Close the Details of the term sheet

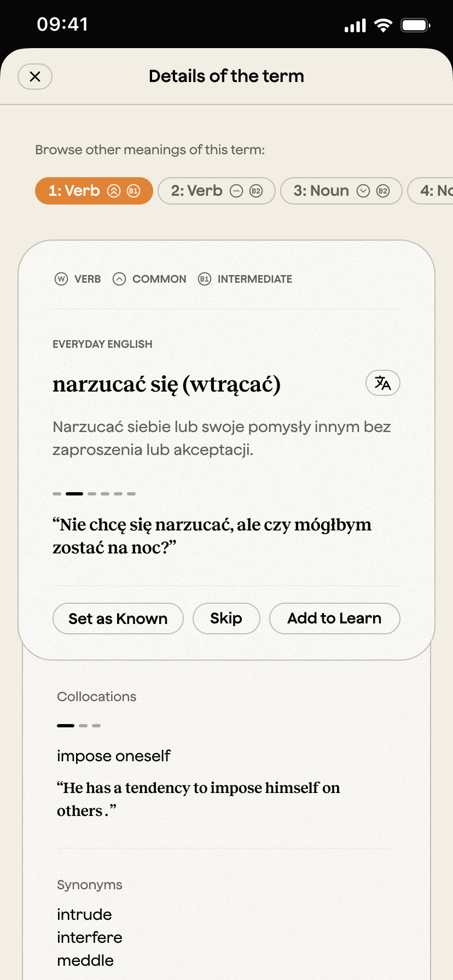(35, 77)
